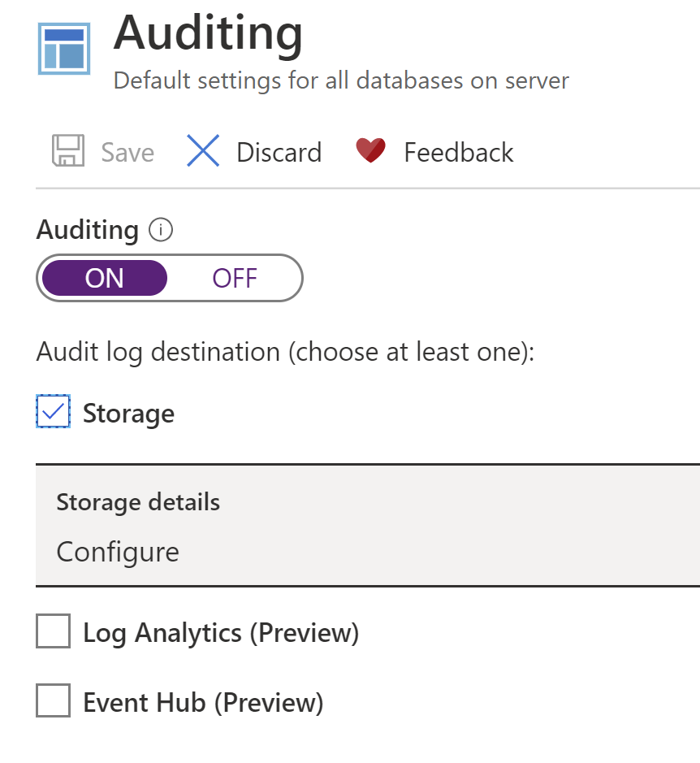This screenshot has width=700, height=763.
Task: Turn auditing ON with the toggle
Action: [x=105, y=278]
